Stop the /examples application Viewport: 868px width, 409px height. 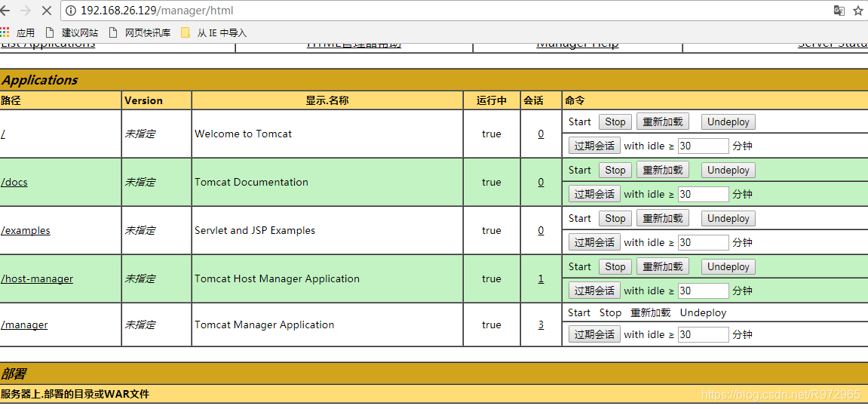[615, 218]
